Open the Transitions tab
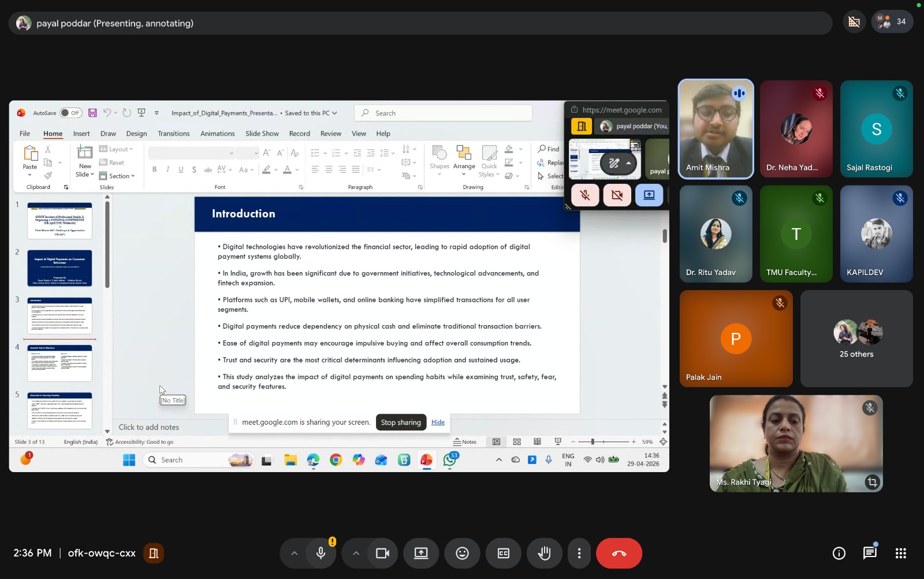This screenshot has width=924, height=579. pos(173,133)
